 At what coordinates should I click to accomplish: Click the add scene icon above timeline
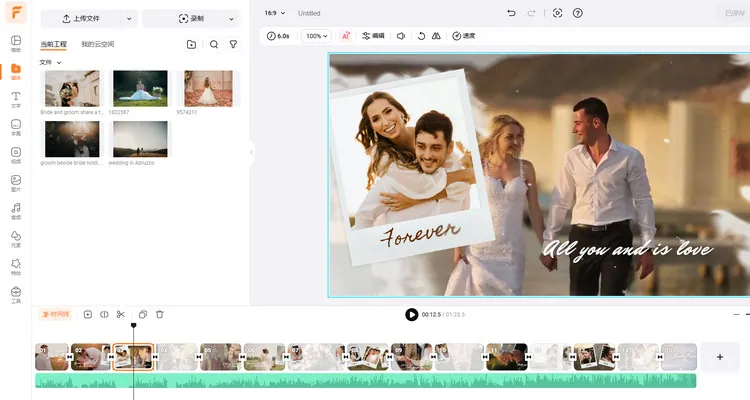click(88, 314)
